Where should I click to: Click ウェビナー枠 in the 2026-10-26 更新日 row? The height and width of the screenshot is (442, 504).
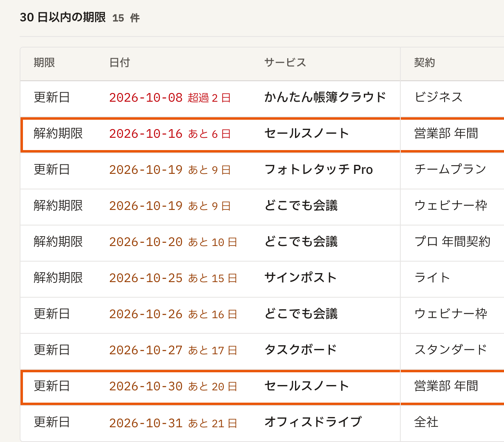click(451, 314)
